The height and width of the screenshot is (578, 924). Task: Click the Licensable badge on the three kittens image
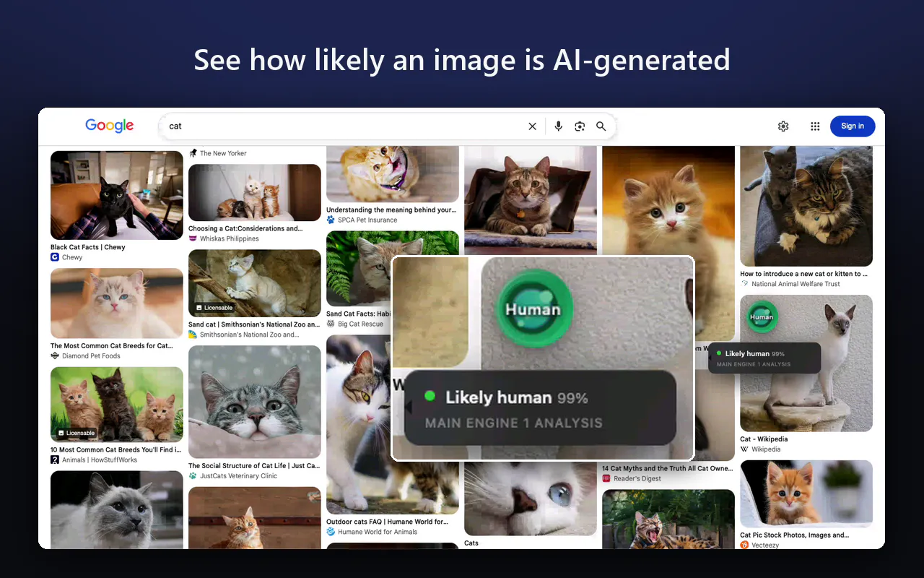[77, 433]
